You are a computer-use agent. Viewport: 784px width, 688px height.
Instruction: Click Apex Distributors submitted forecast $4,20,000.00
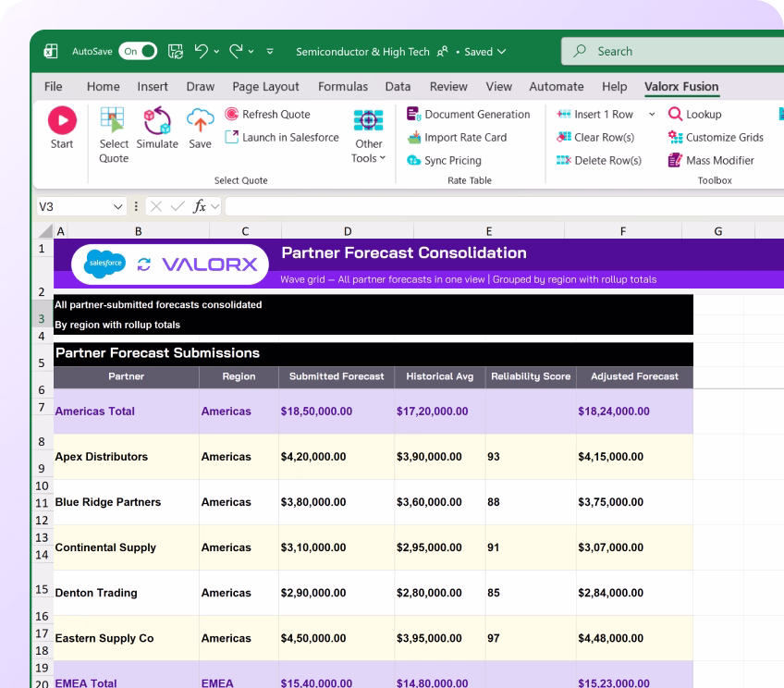pyautogui.click(x=337, y=457)
